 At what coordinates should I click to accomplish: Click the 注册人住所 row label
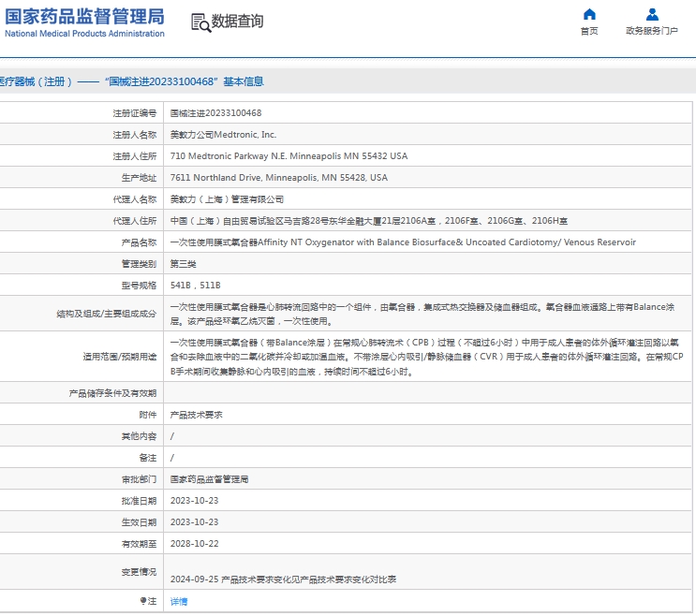pos(135,156)
